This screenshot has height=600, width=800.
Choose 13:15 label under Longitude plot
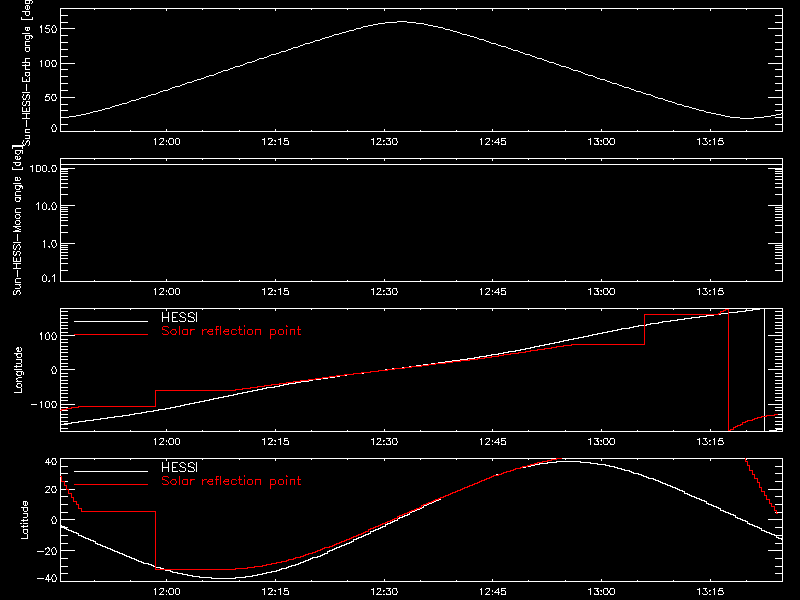[710, 441]
